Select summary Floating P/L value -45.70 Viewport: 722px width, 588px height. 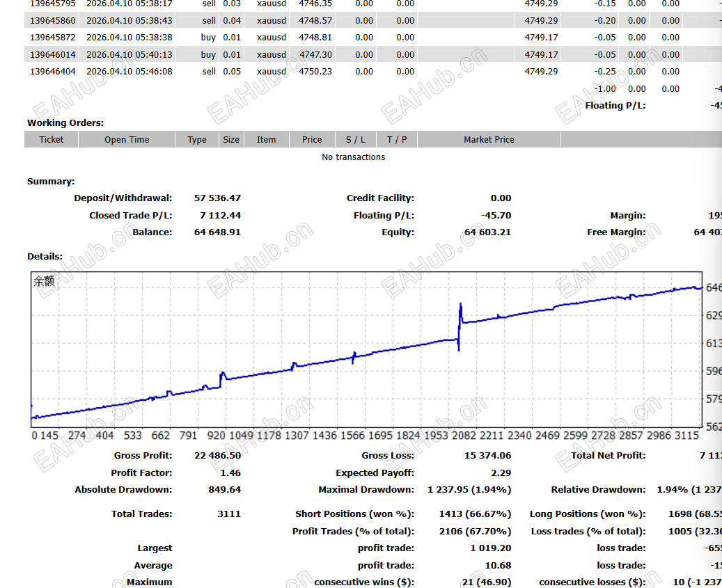[x=496, y=215]
